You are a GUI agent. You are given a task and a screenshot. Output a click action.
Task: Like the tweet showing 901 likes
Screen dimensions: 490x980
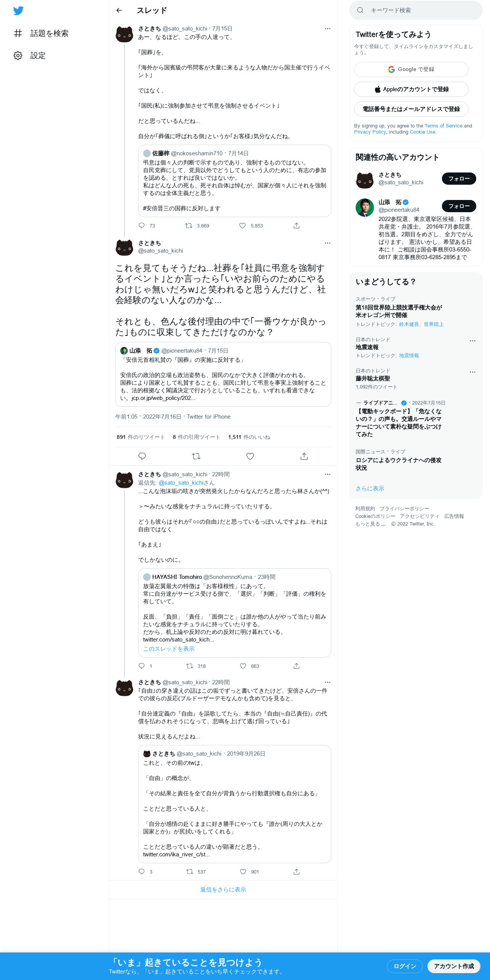point(243,872)
